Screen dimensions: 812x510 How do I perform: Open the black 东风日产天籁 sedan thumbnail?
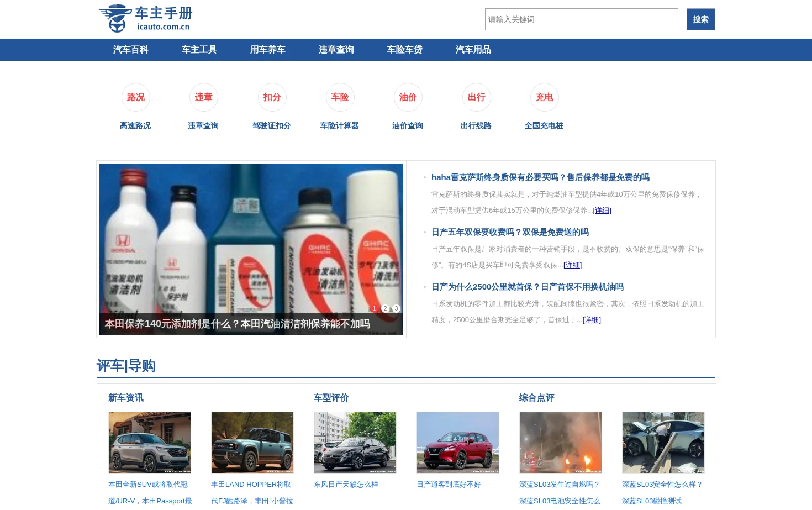tap(355, 443)
